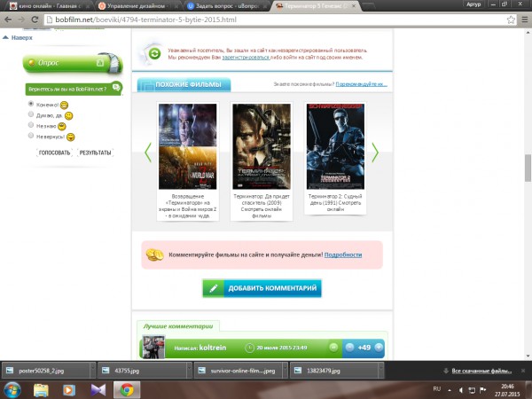Click the volume icon in system tray
532x399 pixels.
[x=461, y=390]
